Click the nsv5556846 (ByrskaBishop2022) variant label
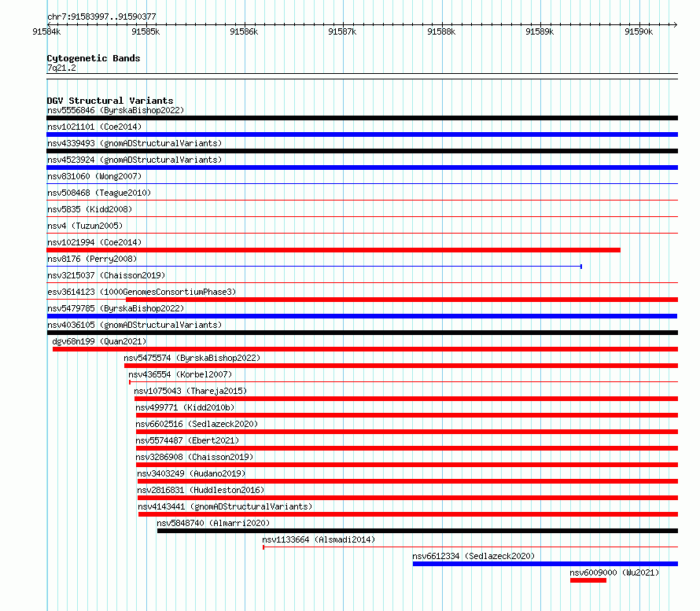The width and height of the screenshot is (700, 611). pyautogui.click(x=116, y=110)
